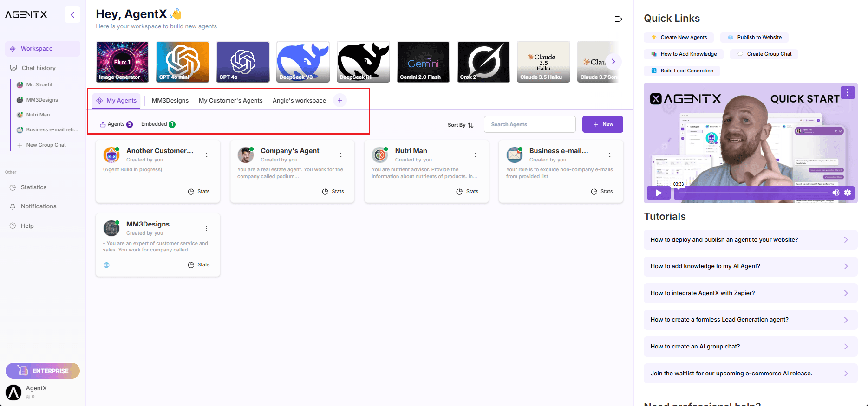Open the MM3Designs workspace tab
The image size is (868, 406).
tap(170, 101)
